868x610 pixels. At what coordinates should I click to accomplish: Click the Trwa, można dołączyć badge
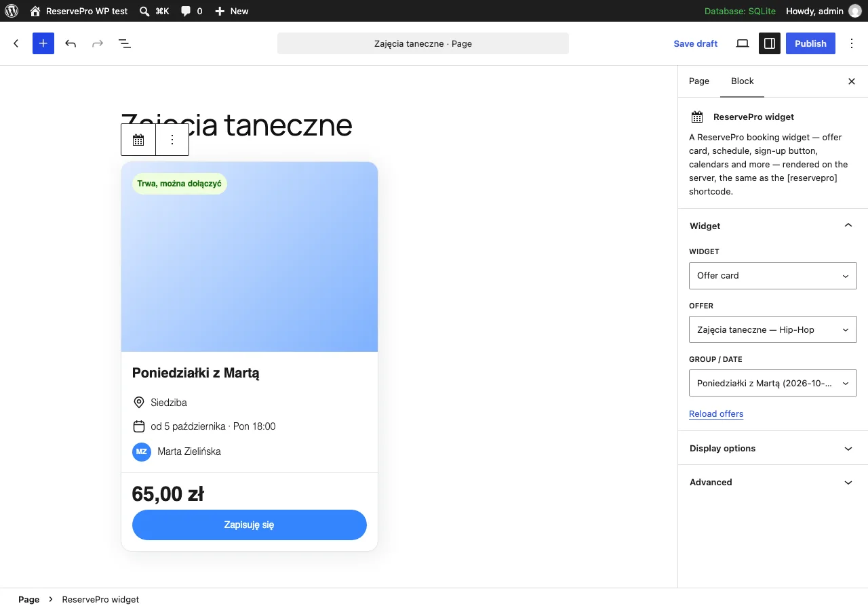179,184
